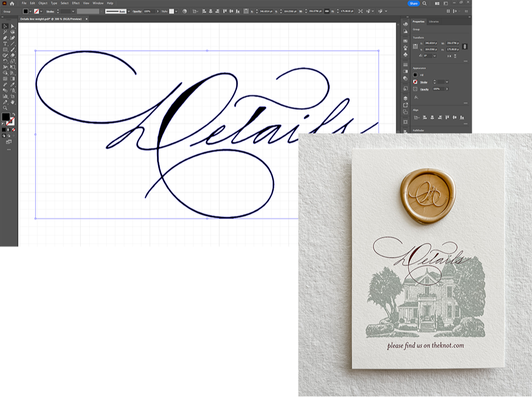Open the Symbols panel icon

tap(406, 54)
